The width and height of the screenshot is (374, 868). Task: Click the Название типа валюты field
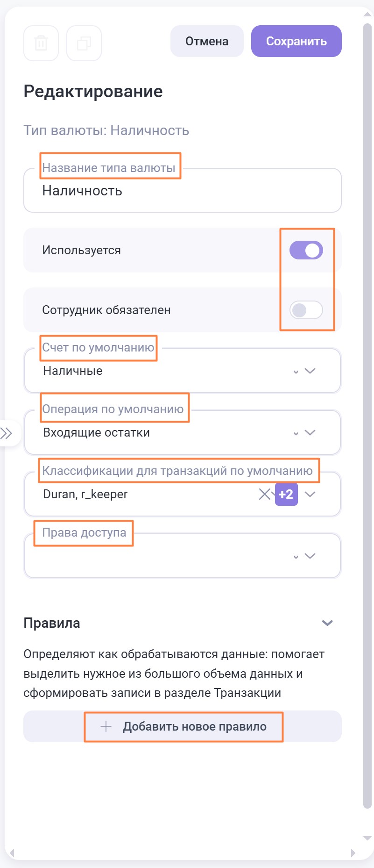pos(182,191)
